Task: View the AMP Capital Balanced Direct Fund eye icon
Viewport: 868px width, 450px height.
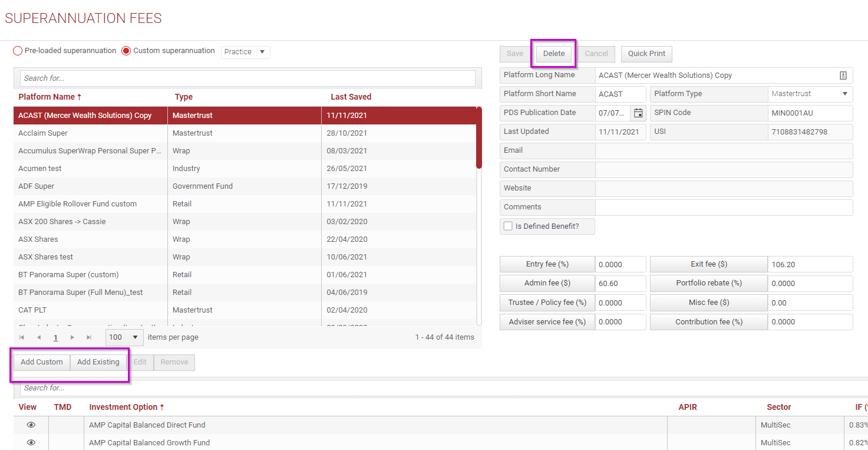Action: tap(31, 425)
